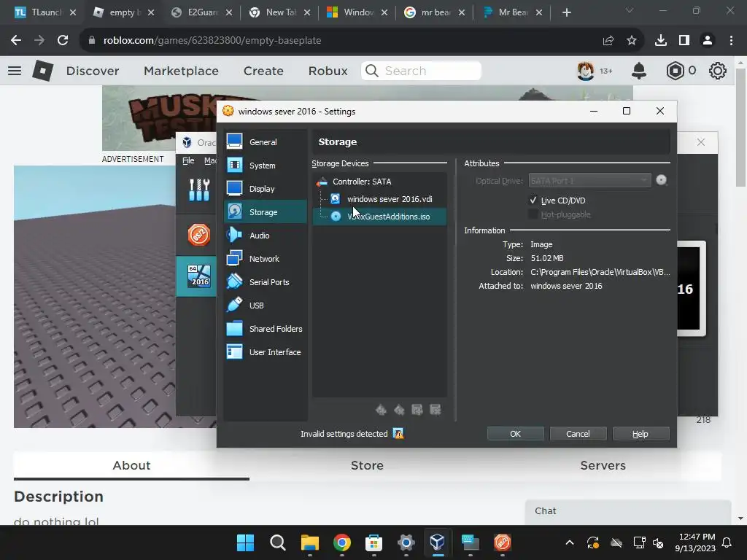Open File menu in VirtualBox Manager
Screen dimensions: 747x560
188,160
